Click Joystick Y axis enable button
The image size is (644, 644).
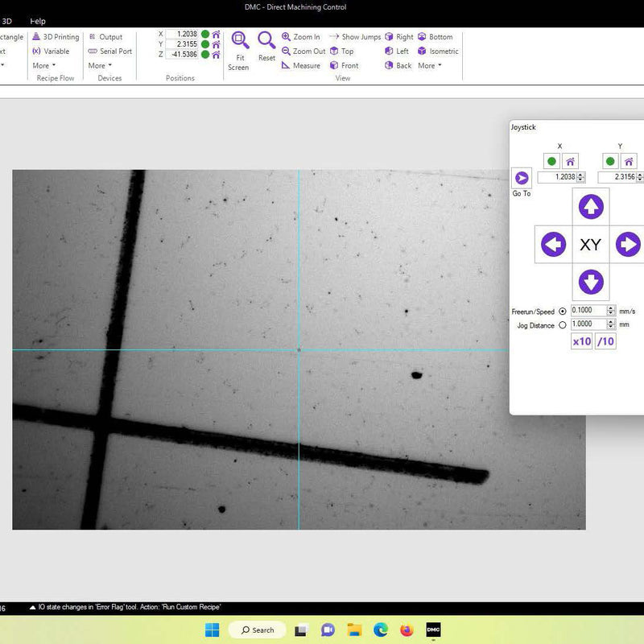pyautogui.click(x=610, y=162)
